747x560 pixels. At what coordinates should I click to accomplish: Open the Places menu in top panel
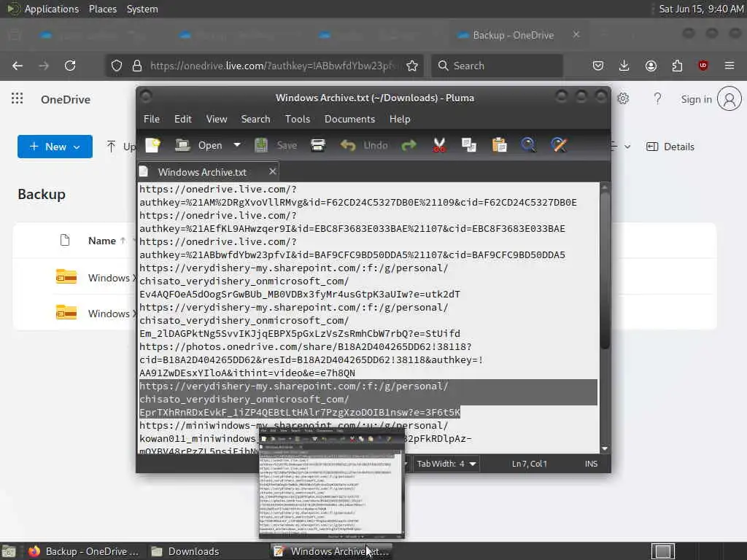(102, 9)
